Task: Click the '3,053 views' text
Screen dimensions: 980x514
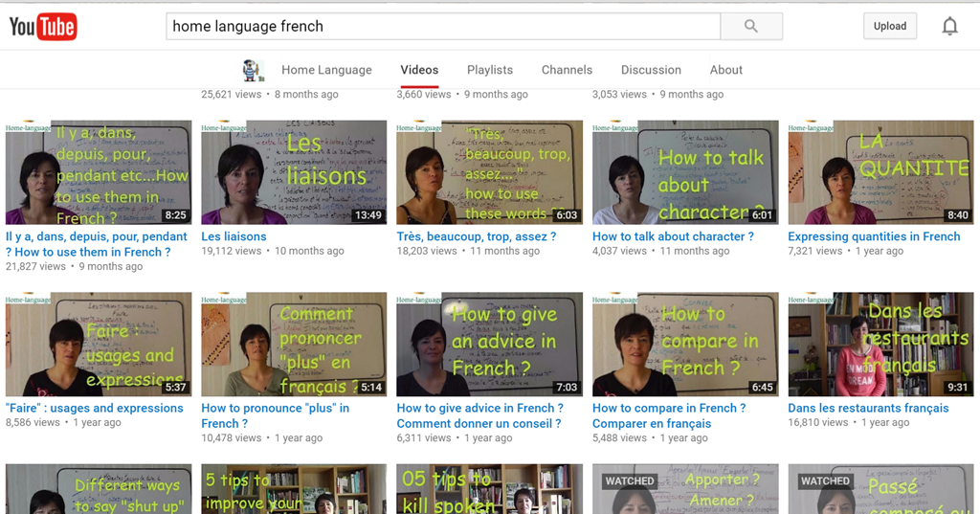Action: (619, 95)
